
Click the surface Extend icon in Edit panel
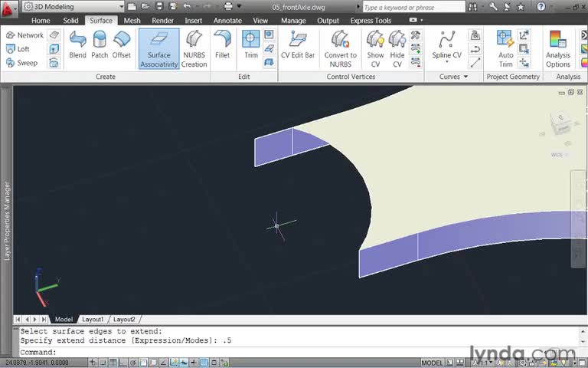[x=269, y=48]
